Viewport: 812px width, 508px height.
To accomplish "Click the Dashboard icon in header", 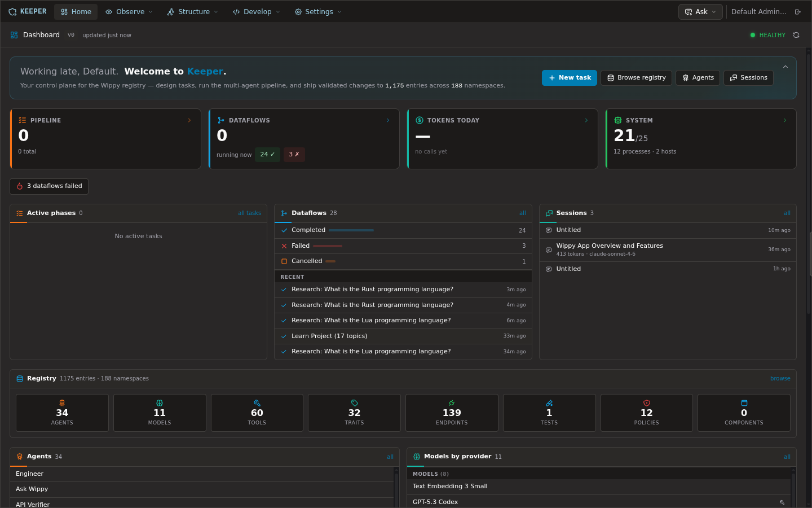I will [x=14, y=35].
